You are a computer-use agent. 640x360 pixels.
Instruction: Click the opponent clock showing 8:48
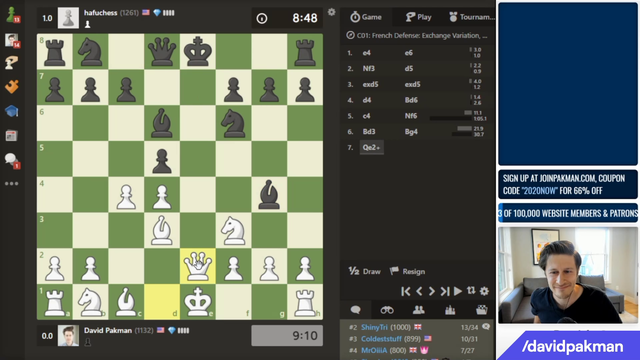click(287, 18)
